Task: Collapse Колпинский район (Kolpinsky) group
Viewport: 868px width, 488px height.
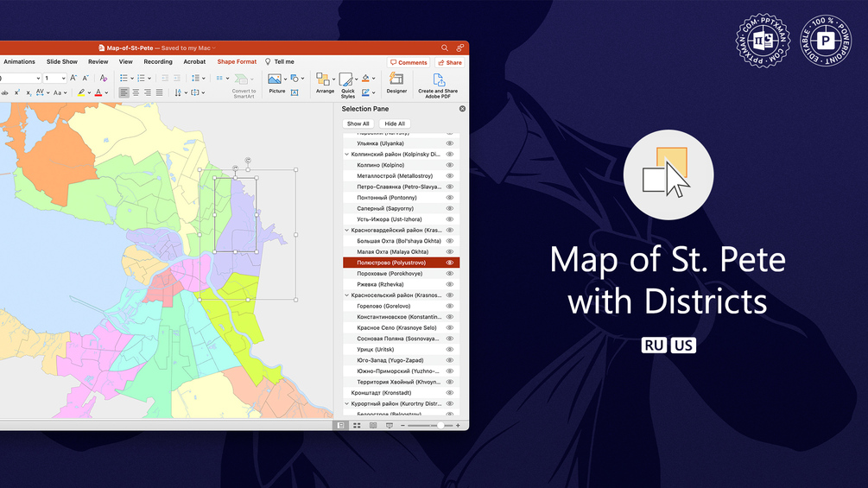Action: 347,155
